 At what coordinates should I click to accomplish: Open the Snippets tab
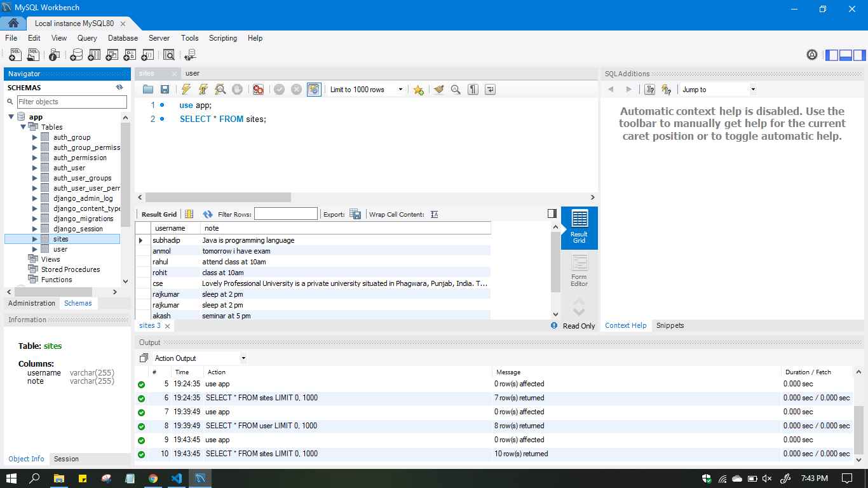[670, 325]
